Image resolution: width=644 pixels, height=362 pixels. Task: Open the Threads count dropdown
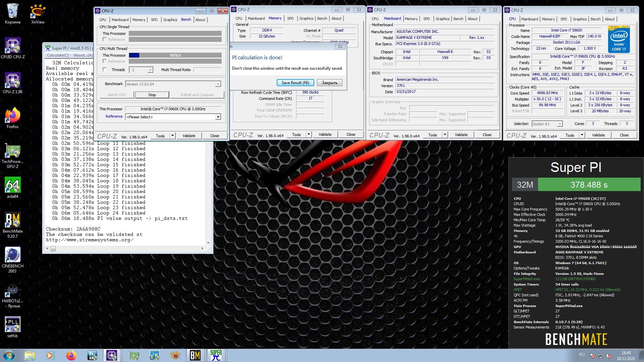pos(150,70)
